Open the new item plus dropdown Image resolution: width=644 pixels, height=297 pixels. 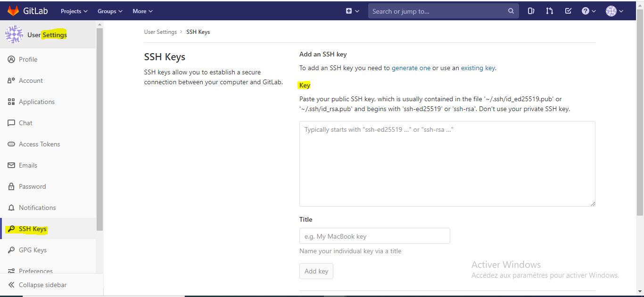click(352, 11)
